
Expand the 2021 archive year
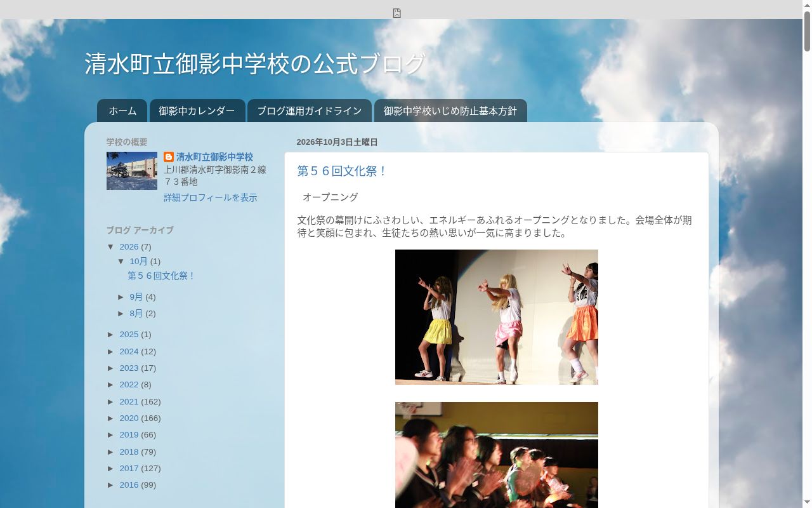click(112, 402)
